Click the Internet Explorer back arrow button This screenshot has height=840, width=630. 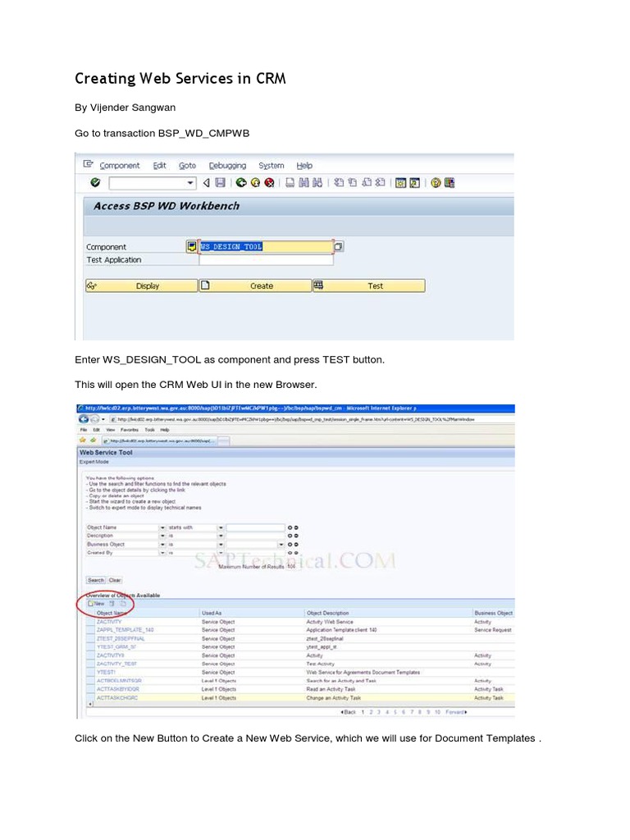83,419
